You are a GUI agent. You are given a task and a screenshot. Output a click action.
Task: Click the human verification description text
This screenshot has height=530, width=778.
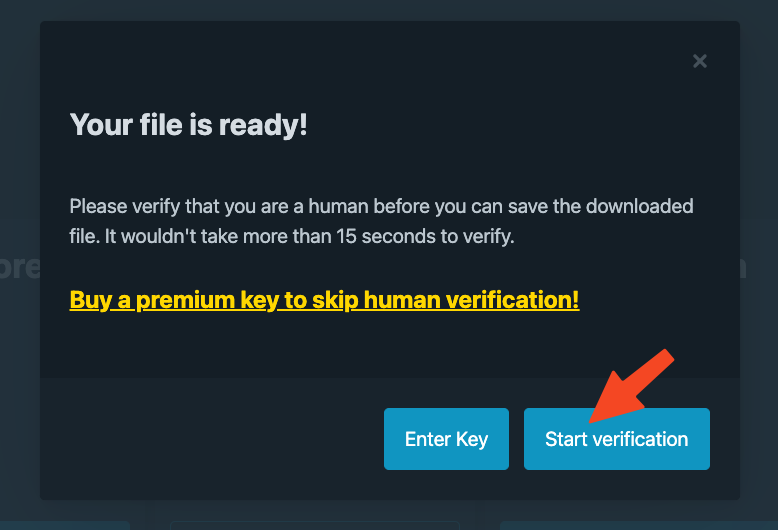381,224
